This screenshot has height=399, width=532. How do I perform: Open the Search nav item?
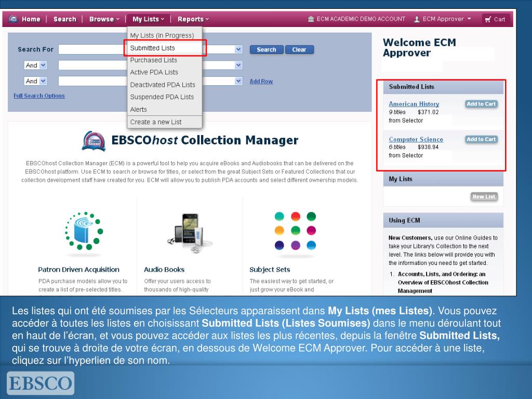tap(65, 19)
